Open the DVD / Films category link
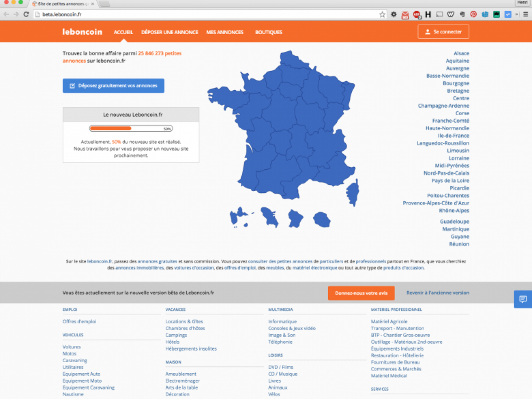 (x=281, y=367)
